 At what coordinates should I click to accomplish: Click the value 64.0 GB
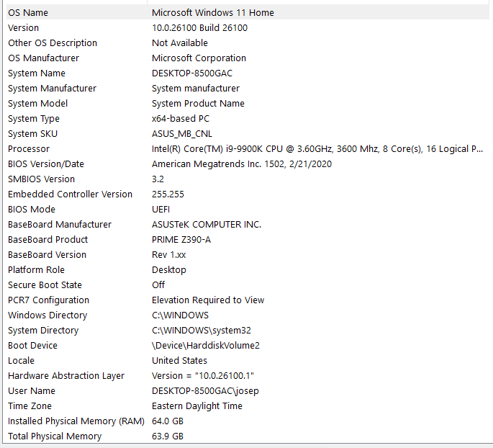[x=168, y=421]
